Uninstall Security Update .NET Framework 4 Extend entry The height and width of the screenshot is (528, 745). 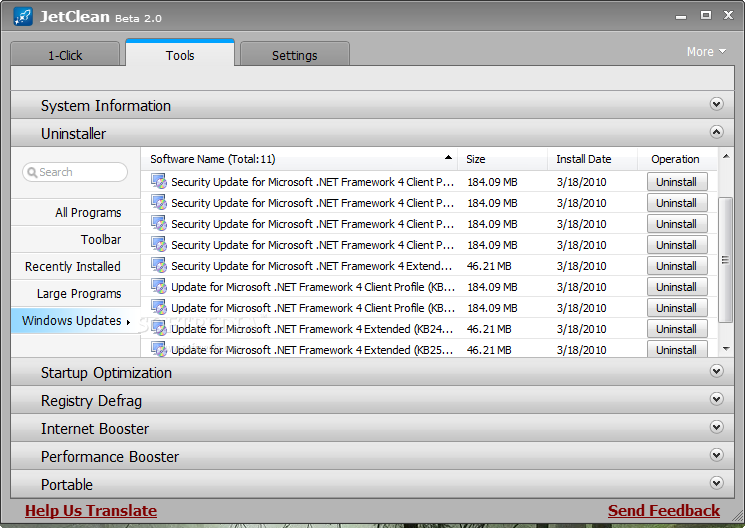click(x=677, y=266)
